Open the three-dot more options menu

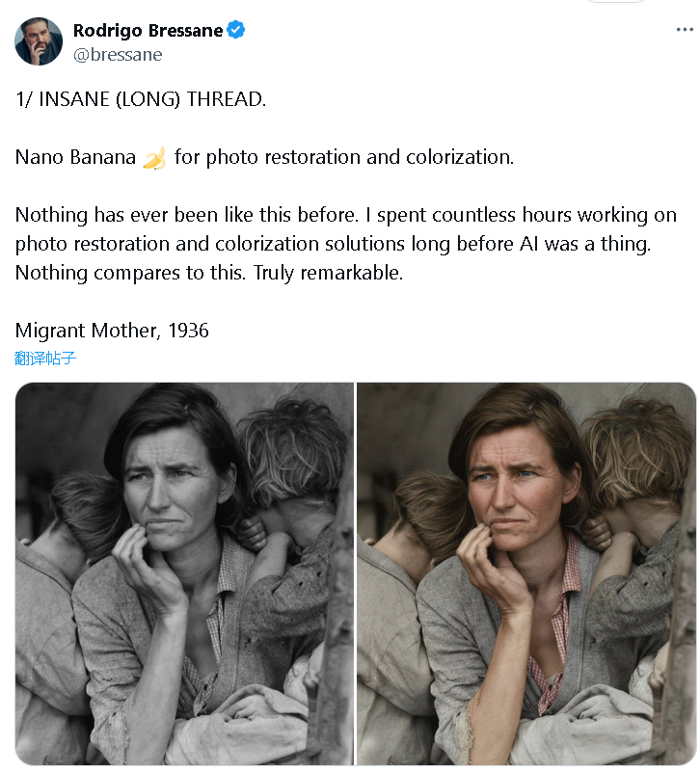point(685,30)
